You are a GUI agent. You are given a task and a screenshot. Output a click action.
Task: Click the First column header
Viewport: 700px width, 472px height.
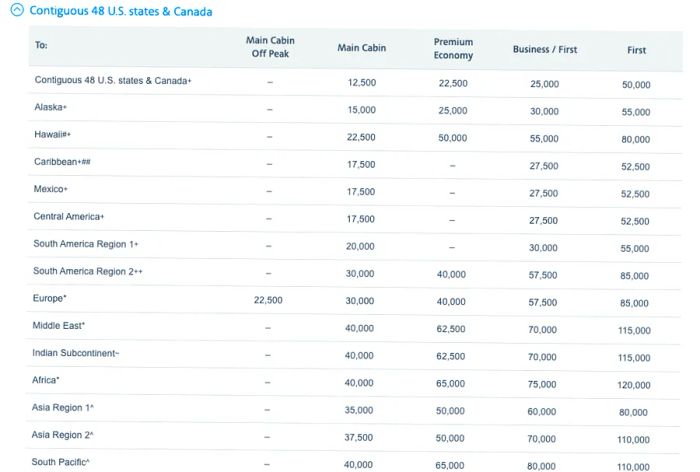[x=636, y=50]
